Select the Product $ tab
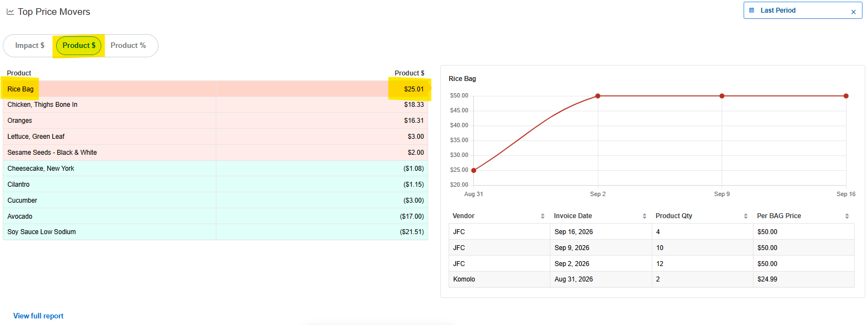Screen dimensions: 868x325 [79, 46]
